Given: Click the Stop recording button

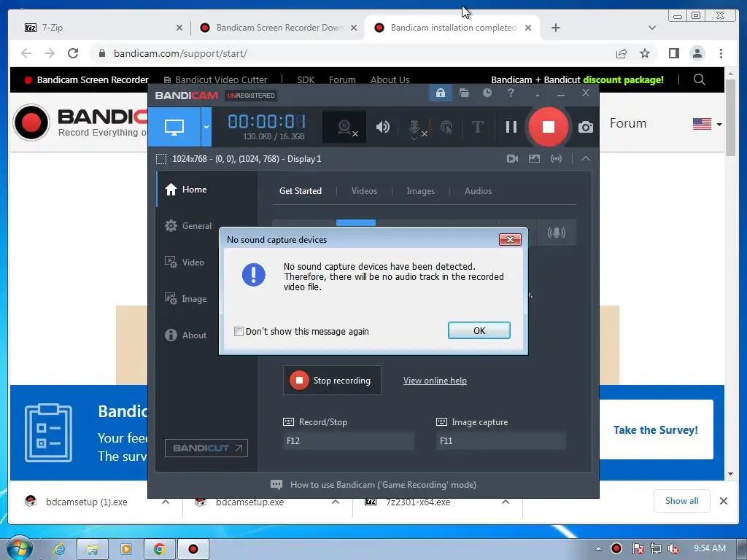Looking at the screenshot, I should click(x=332, y=380).
